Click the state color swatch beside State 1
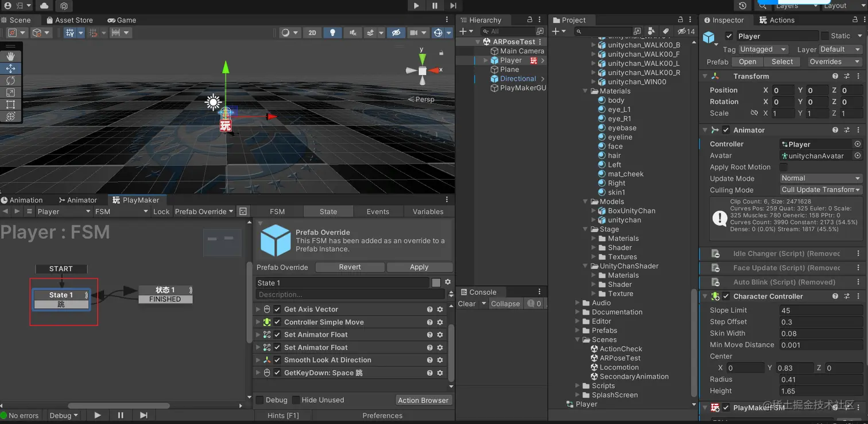 click(x=436, y=283)
